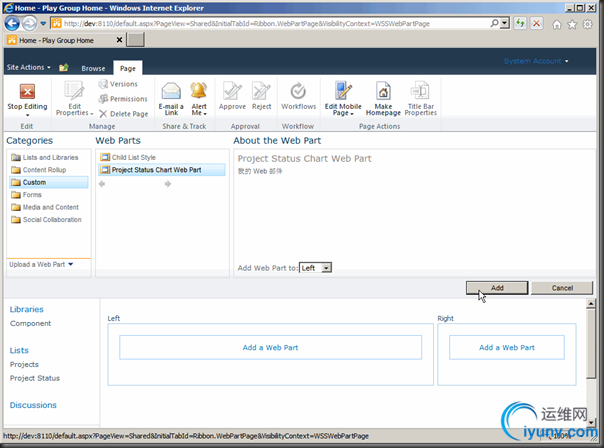Open the Title Bar Properties icon
This screenshot has width=604, height=448.
(x=420, y=91)
